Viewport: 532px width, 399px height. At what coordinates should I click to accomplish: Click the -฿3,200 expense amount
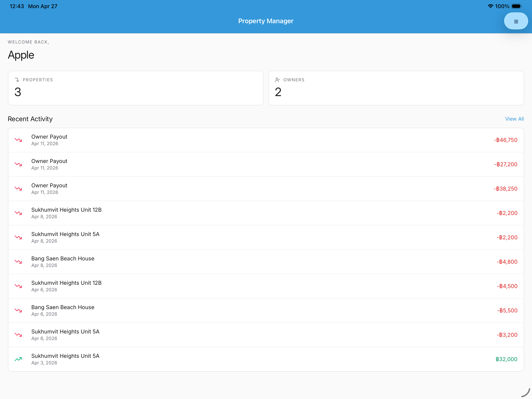pos(507,335)
